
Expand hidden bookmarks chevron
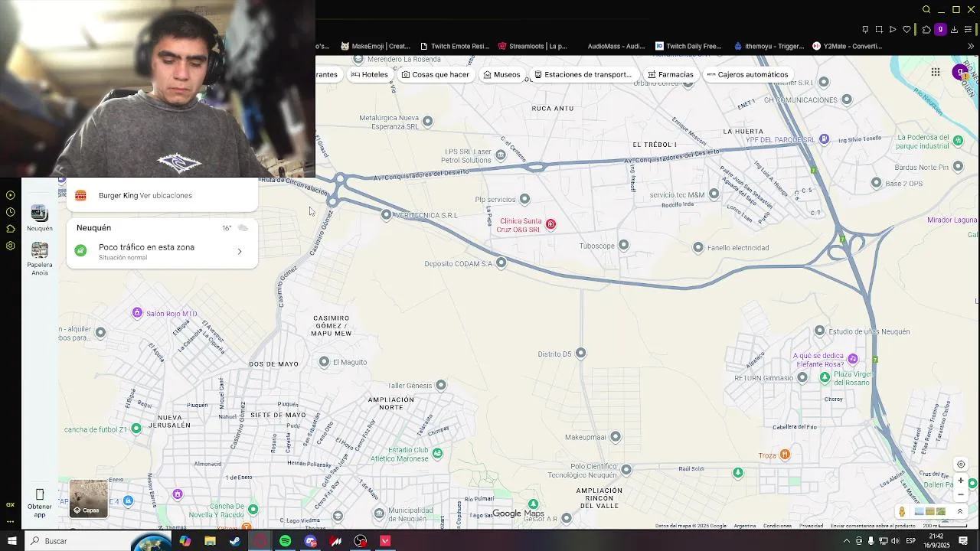click(x=971, y=46)
